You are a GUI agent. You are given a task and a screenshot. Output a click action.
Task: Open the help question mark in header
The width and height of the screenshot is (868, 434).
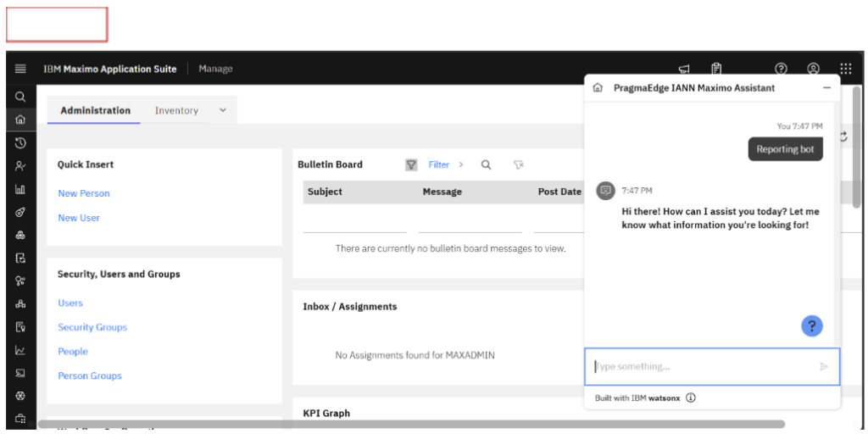pos(781,69)
